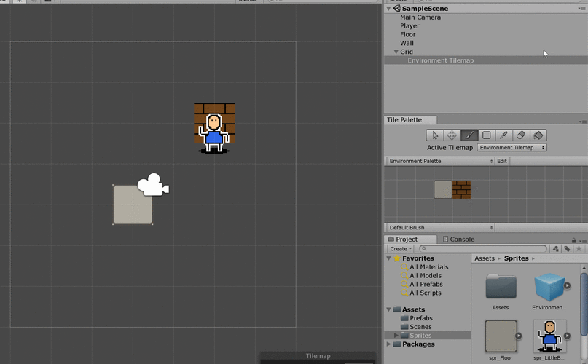The image size is (588, 364).
Task: Select the Player sprite in Scene view
Action: [x=213, y=133]
